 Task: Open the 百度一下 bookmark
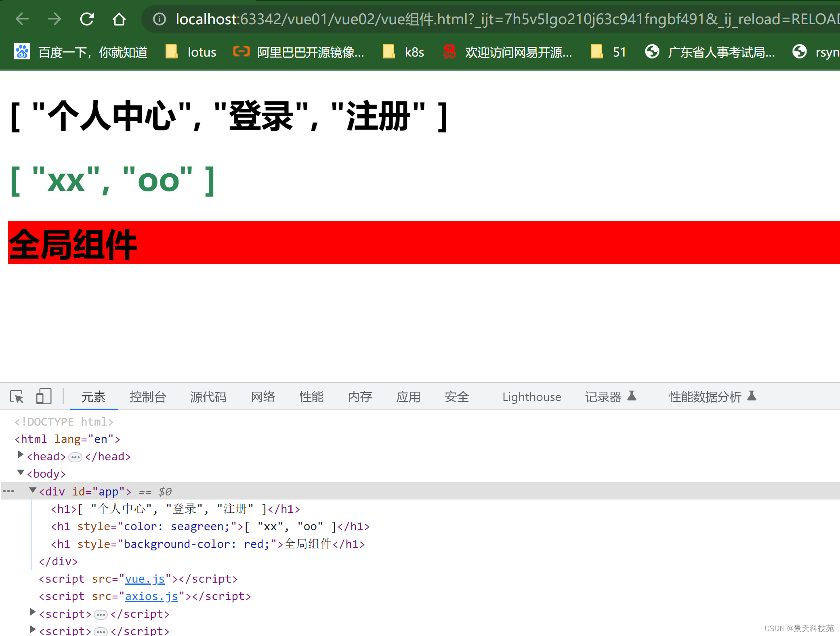[81, 52]
